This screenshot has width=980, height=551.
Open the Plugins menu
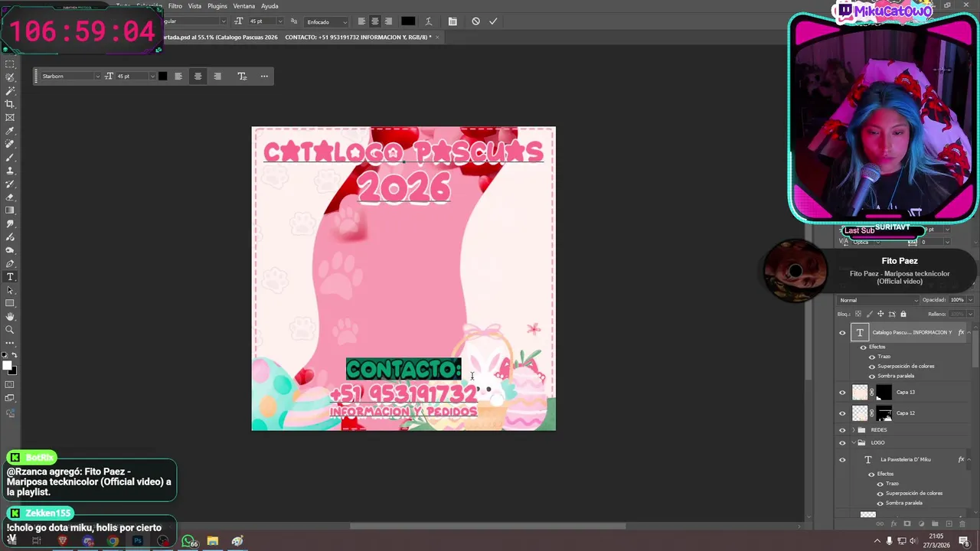click(x=217, y=6)
